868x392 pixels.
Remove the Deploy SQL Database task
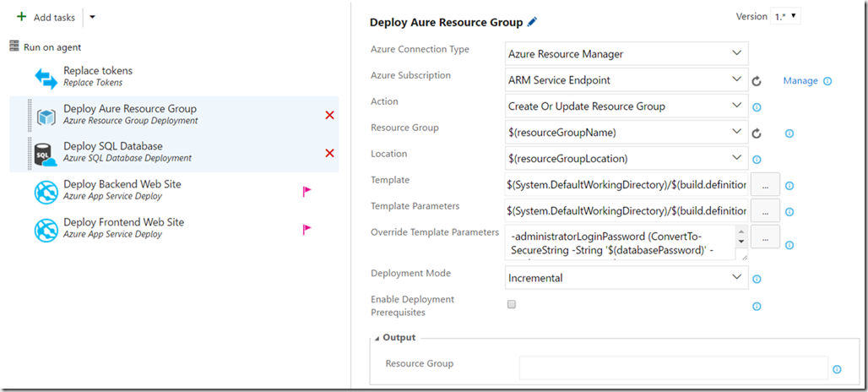click(x=330, y=153)
